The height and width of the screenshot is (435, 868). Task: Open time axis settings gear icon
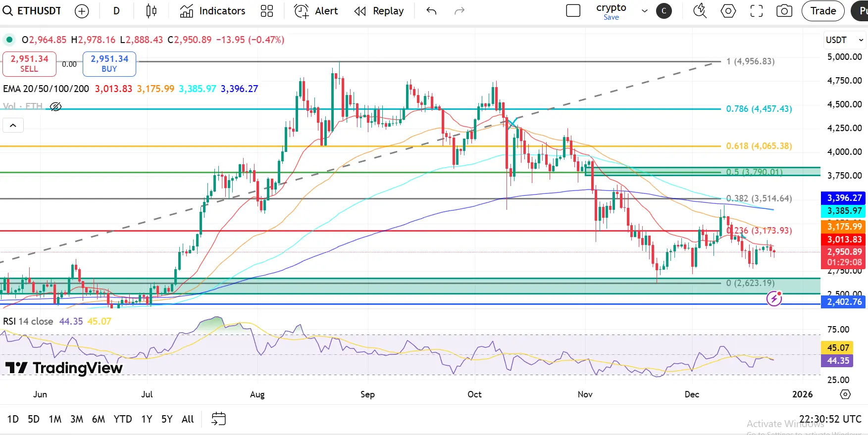click(x=845, y=394)
